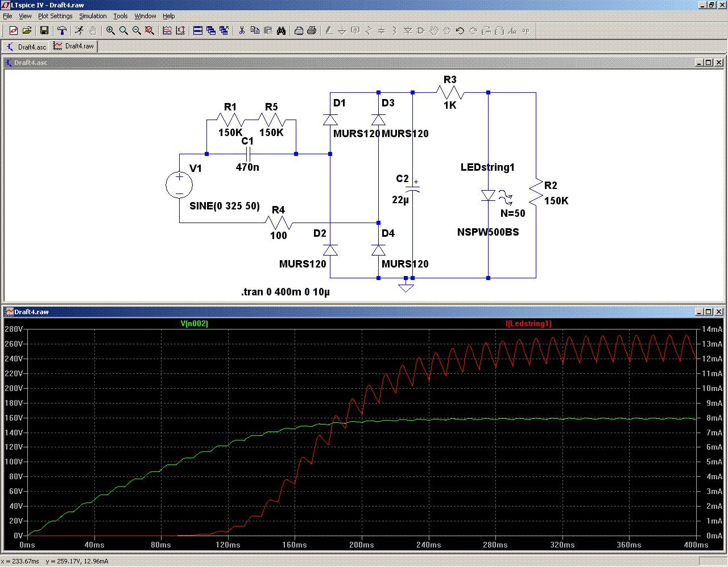Open a file with the folder icon
Viewport: 728px width, 568px height.
click(27, 31)
